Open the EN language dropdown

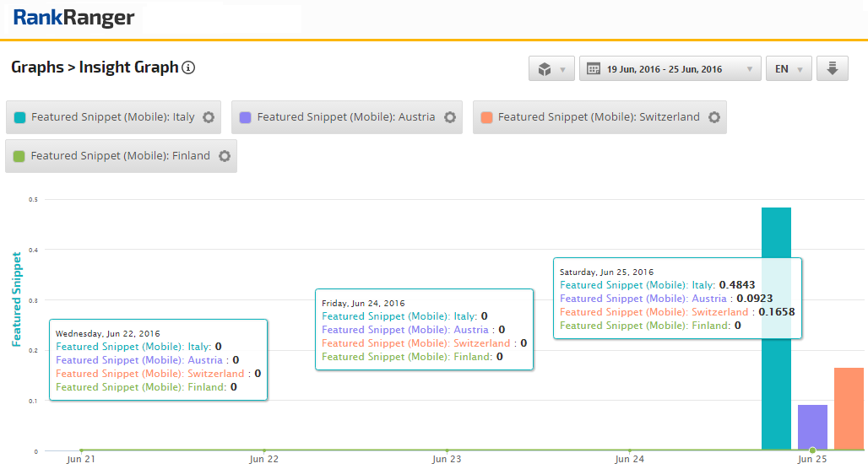tap(789, 69)
